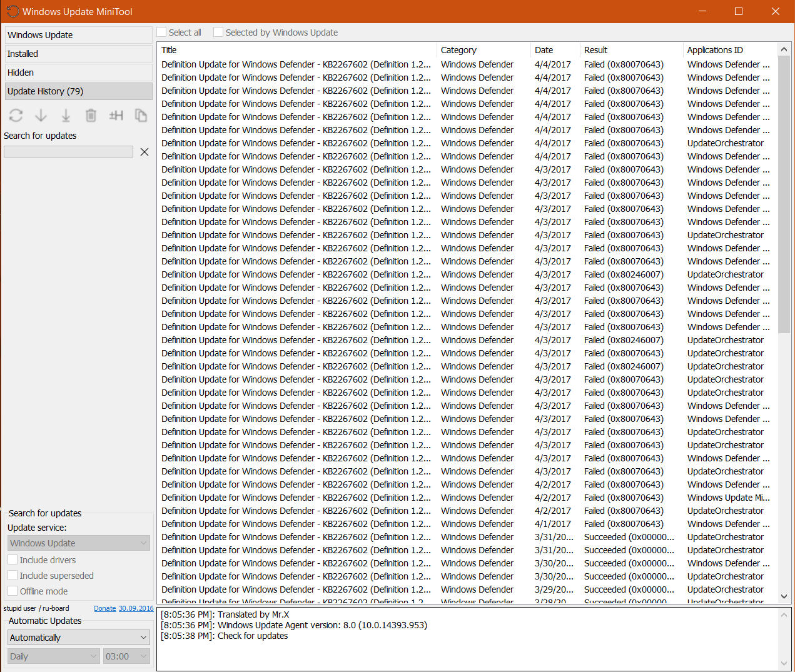Click the stupid user / ru-board text

(x=36, y=608)
